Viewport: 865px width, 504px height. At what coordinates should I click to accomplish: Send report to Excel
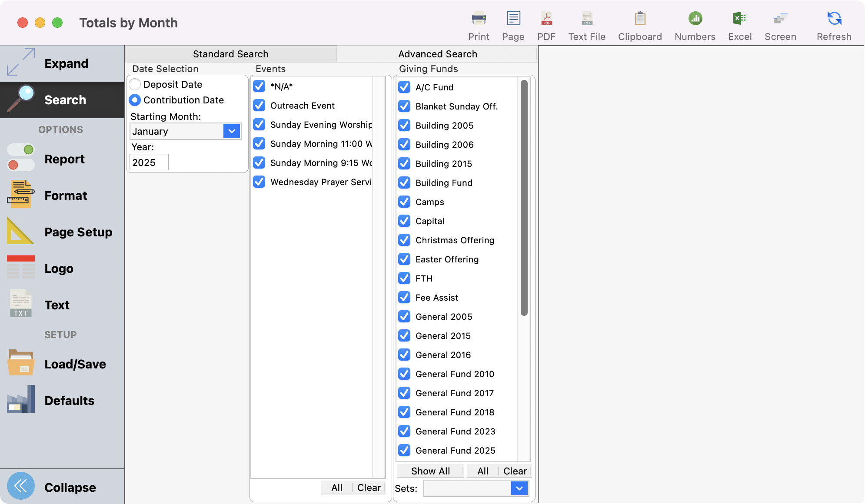tap(739, 19)
